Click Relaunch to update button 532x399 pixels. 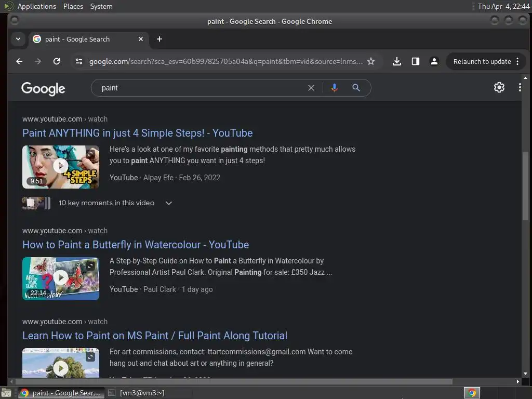coord(482,61)
